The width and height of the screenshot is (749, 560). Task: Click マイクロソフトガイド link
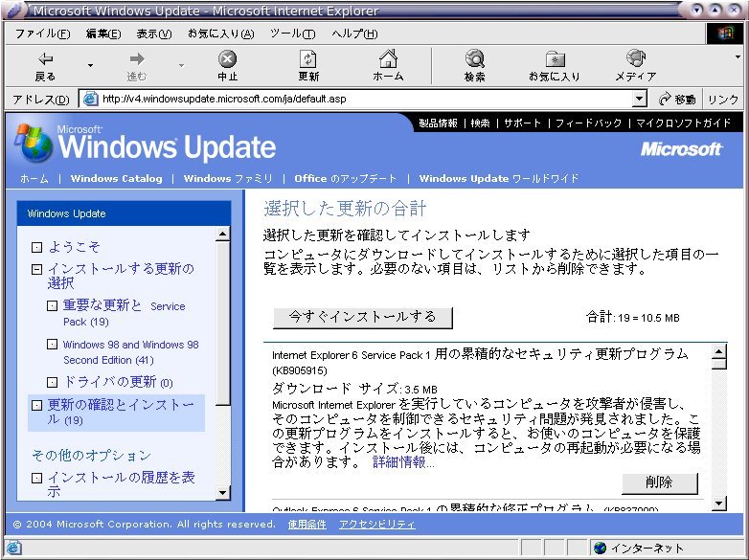[x=684, y=123]
